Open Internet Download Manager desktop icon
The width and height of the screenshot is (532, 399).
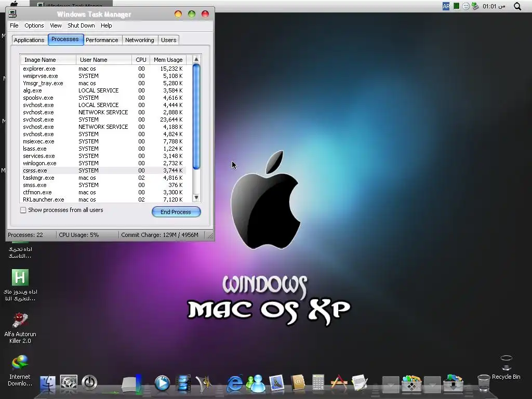[20, 370]
